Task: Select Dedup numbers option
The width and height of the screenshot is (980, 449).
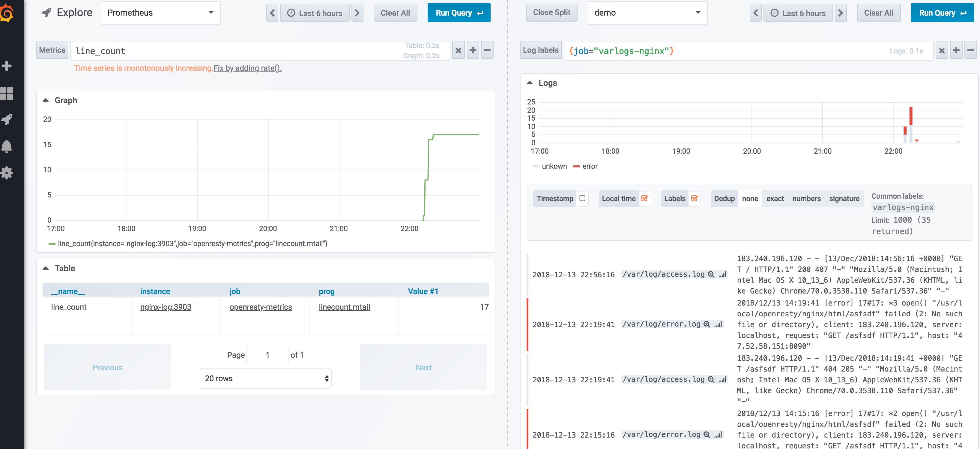Action: click(x=807, y=198)
